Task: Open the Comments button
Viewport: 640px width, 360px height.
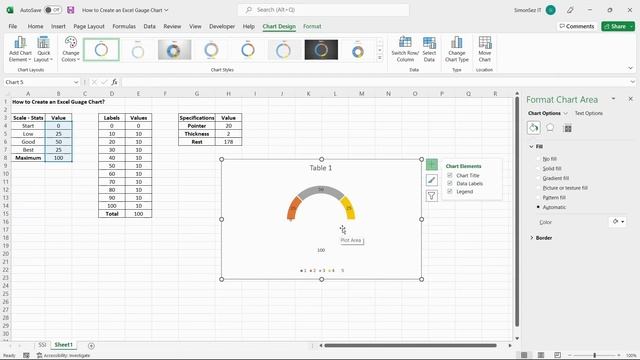Action: click(x=577, y=26)
